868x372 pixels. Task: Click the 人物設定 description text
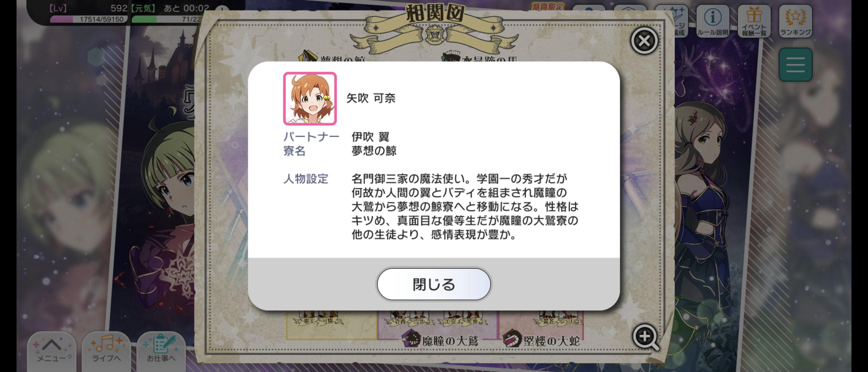(x=465, y=207)
